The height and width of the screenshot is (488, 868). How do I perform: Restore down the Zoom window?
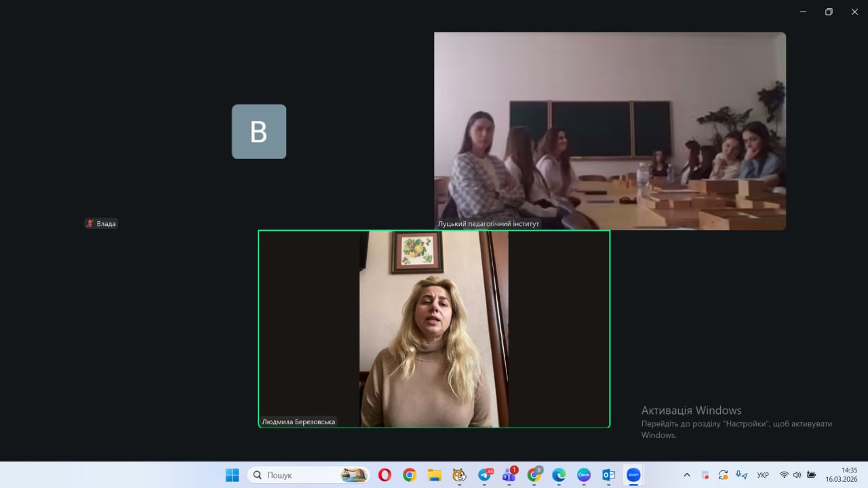point(829,12)
